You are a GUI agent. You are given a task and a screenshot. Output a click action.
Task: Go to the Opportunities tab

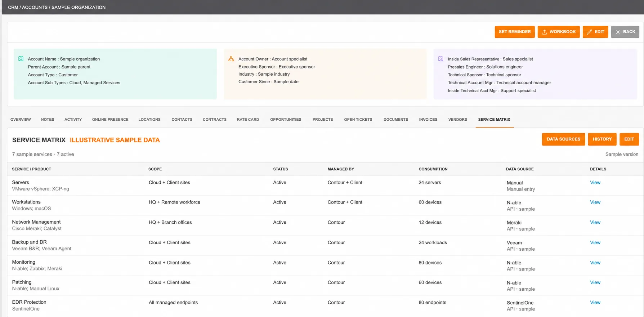[286, 120]
